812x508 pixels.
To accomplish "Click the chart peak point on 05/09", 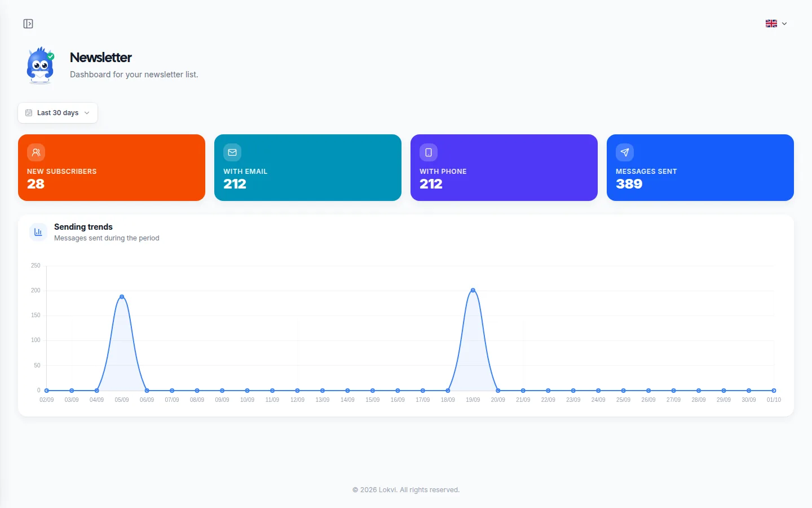I will tap(122, 296).
